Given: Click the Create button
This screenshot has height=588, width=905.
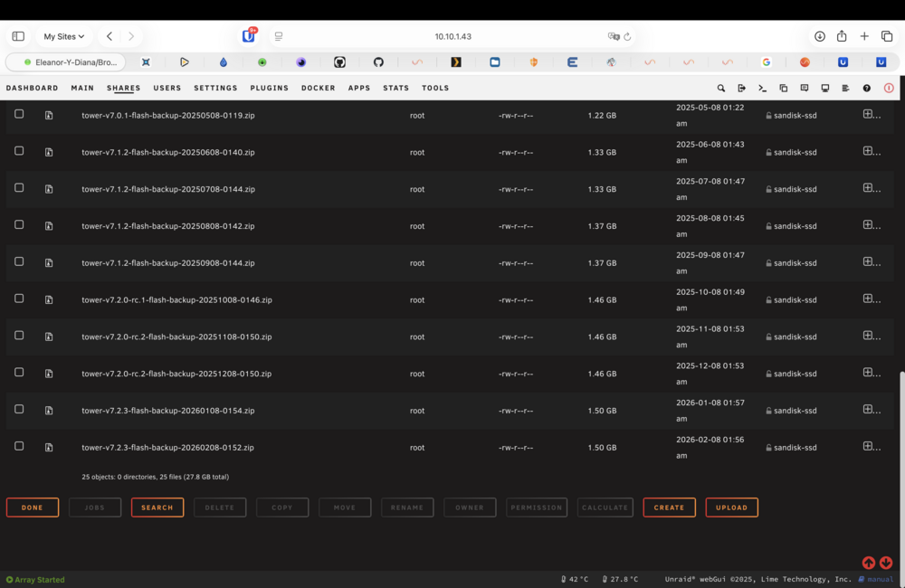Looking at the screenshot, I should tap(670, 507).
